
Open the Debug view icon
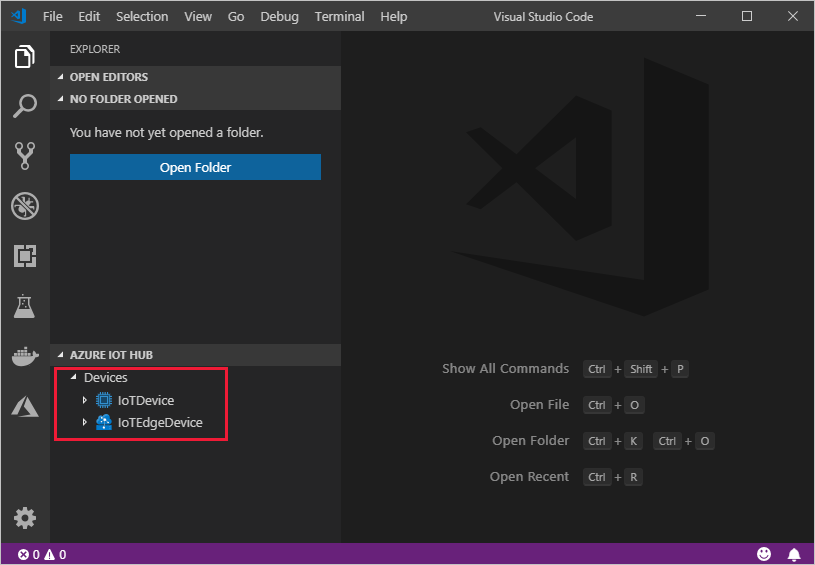[24, 206]
